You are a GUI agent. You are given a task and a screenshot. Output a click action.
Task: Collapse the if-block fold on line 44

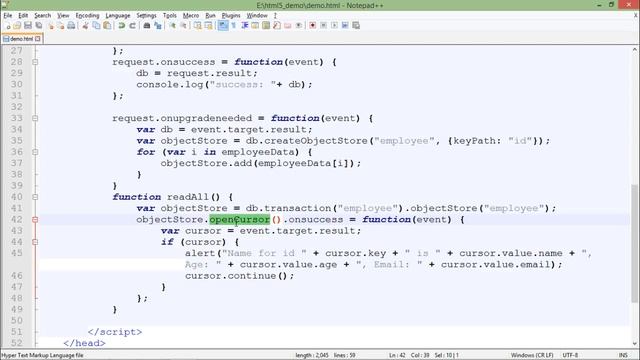tap(35, 242)
